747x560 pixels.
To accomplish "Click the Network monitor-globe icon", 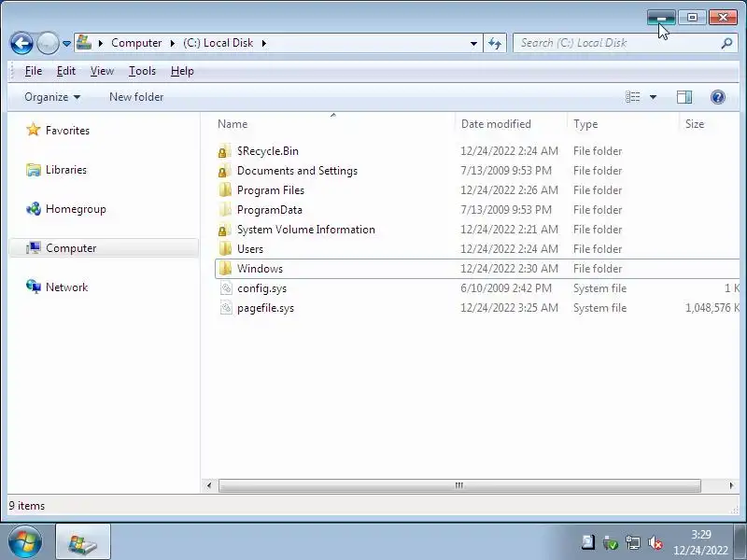I will pyautogui.click(x=34, y=287).
